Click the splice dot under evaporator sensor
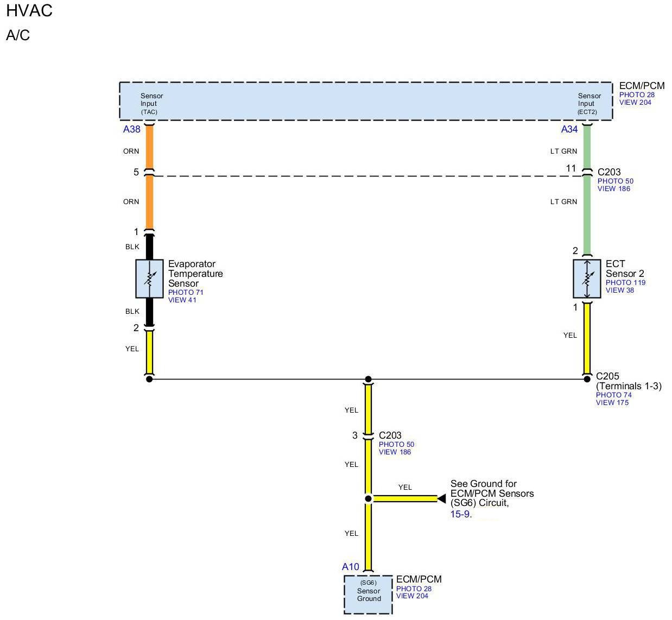This screenshot has height=620, width=672. (149, 379)
